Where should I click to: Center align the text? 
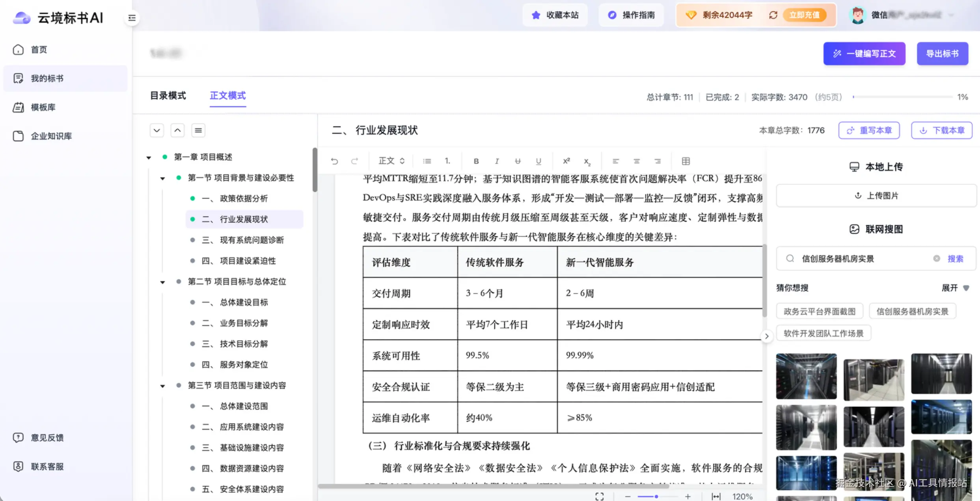636,161
